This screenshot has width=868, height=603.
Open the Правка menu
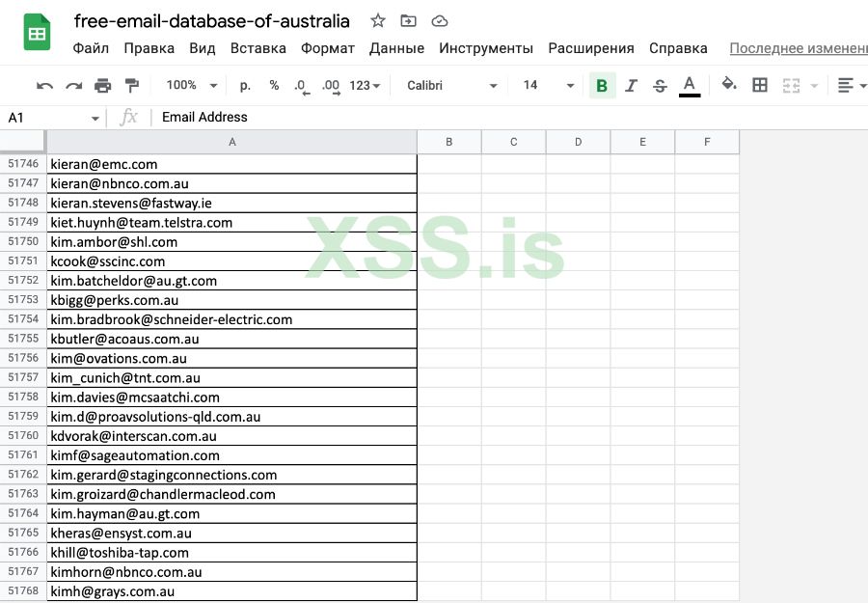(149, 49)
